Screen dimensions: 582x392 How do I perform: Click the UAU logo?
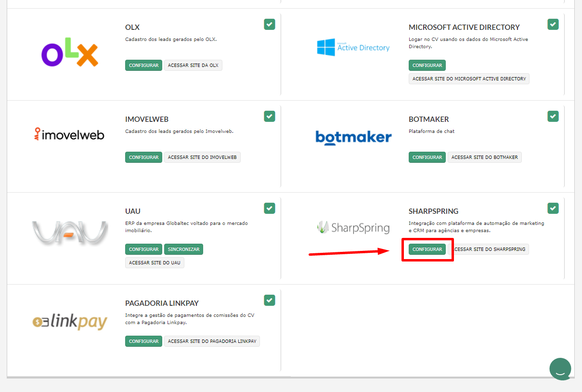(70, 233)
